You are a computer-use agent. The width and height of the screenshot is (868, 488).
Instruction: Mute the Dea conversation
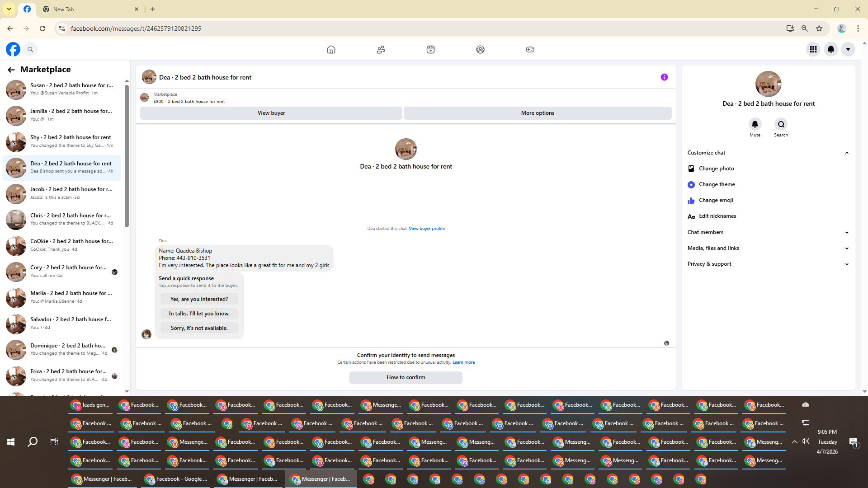[x=755, y=124]
